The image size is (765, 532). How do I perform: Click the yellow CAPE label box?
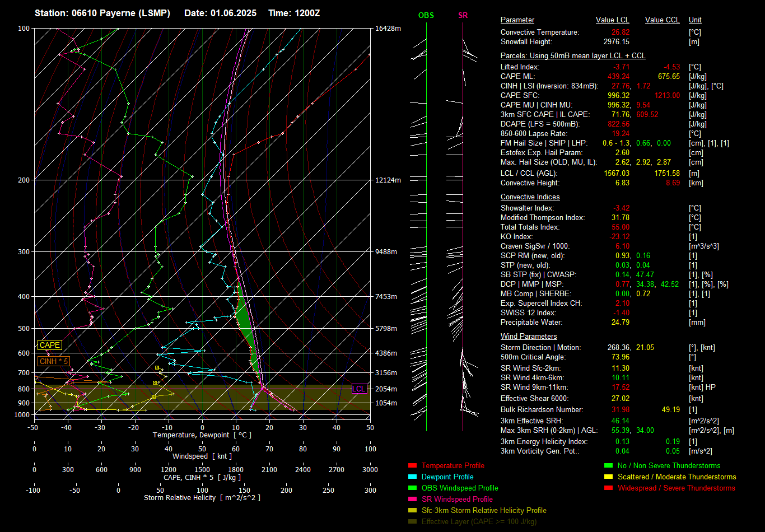(x=49, y=345)
